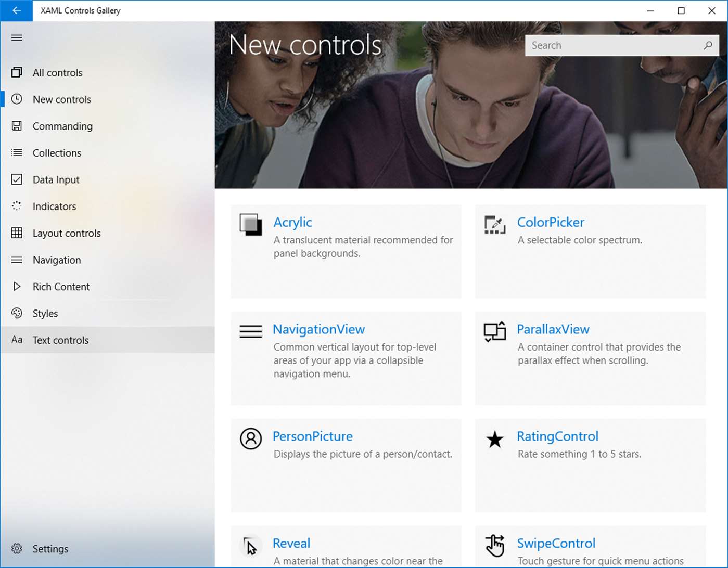
Task: Open Settings at the sidebar bottom
Action: tap(107, 549)
